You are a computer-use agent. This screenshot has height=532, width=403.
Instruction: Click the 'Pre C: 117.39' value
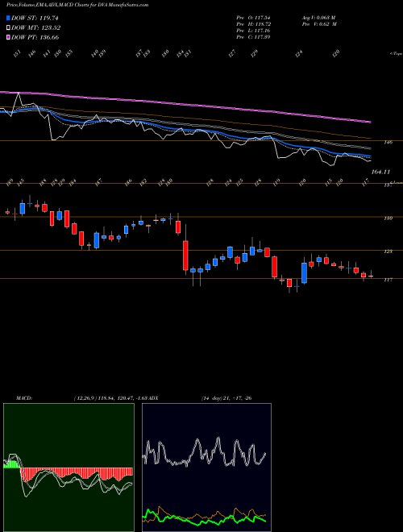(x=253, y=37)
